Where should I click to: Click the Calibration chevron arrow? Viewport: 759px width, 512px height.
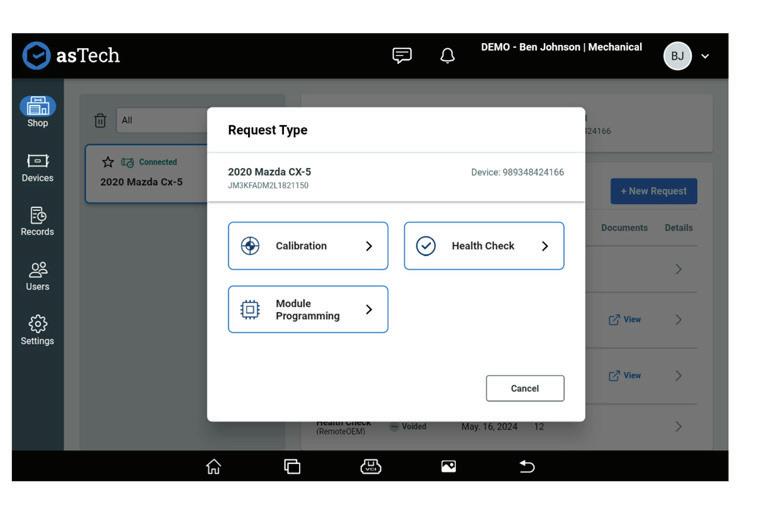pyautogui.click(x=369, y=246)
